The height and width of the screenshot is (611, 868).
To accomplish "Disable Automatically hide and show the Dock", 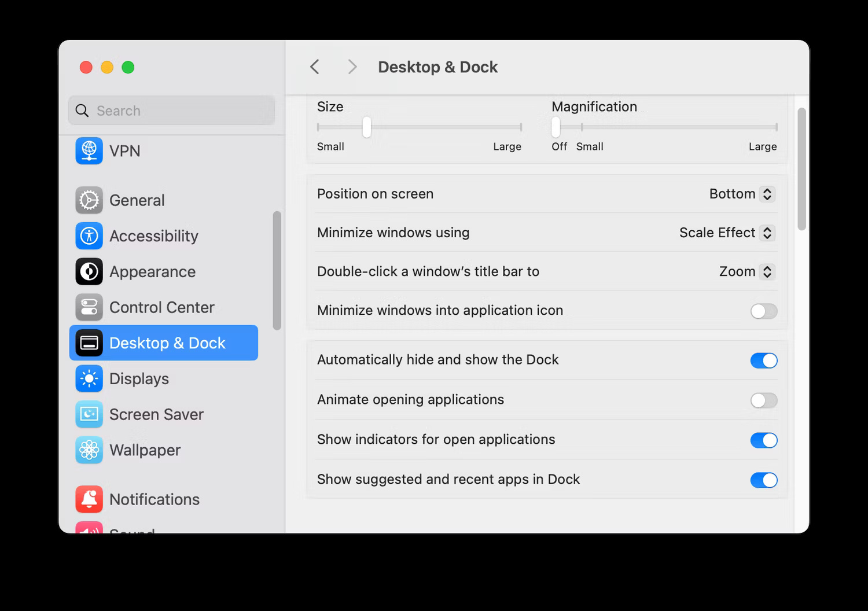I will point(763,360).
